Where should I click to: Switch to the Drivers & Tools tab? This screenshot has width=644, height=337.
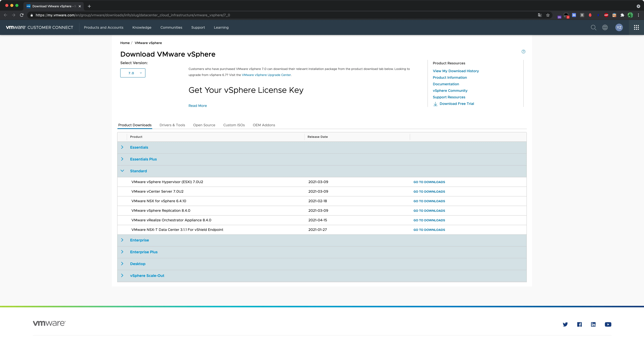(172, 125)
